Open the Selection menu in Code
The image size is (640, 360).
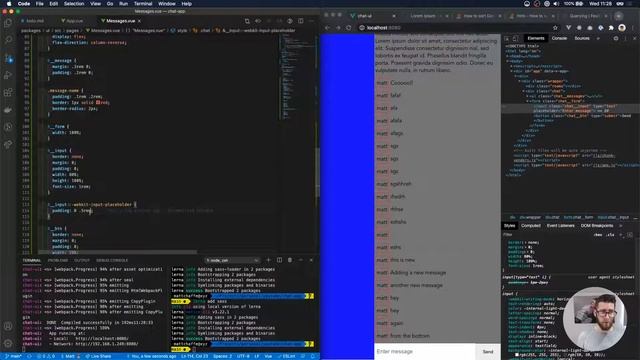[x=74, y=4]
